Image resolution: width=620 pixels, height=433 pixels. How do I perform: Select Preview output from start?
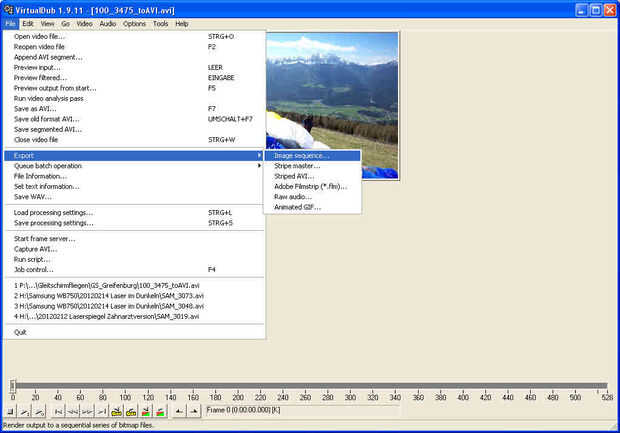pos(134,88)
